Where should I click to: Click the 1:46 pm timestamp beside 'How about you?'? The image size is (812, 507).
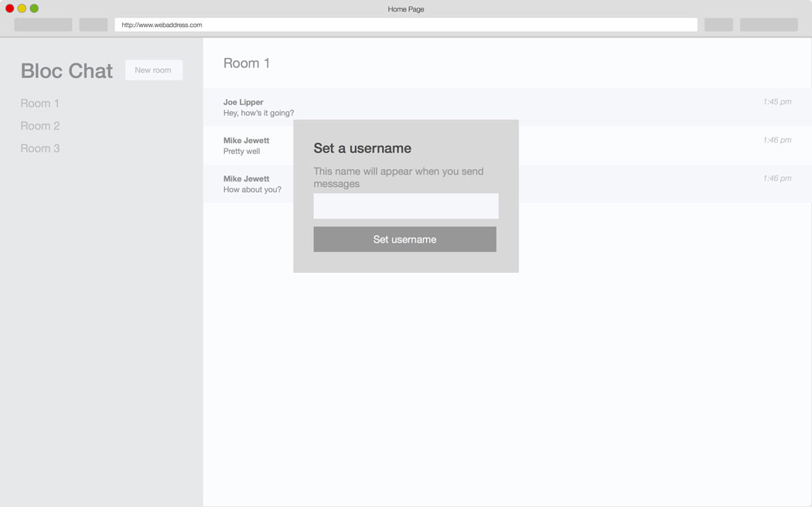coord(776,178)
